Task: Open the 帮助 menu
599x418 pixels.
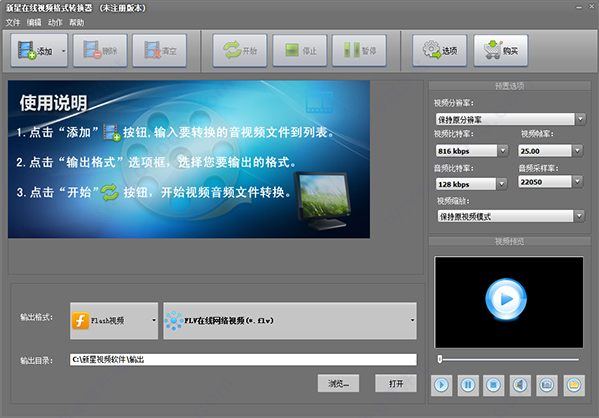Action: (x=76, y=23)
